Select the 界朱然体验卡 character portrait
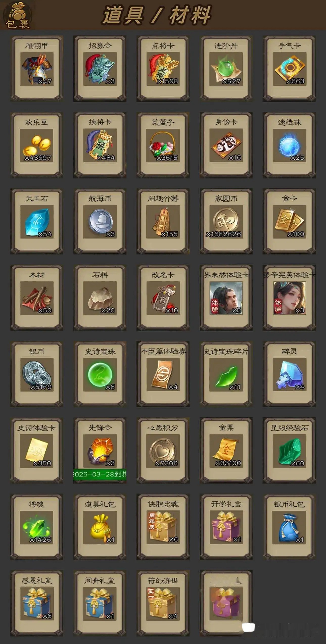The image size is (326, 644). [x=226, y=298]
